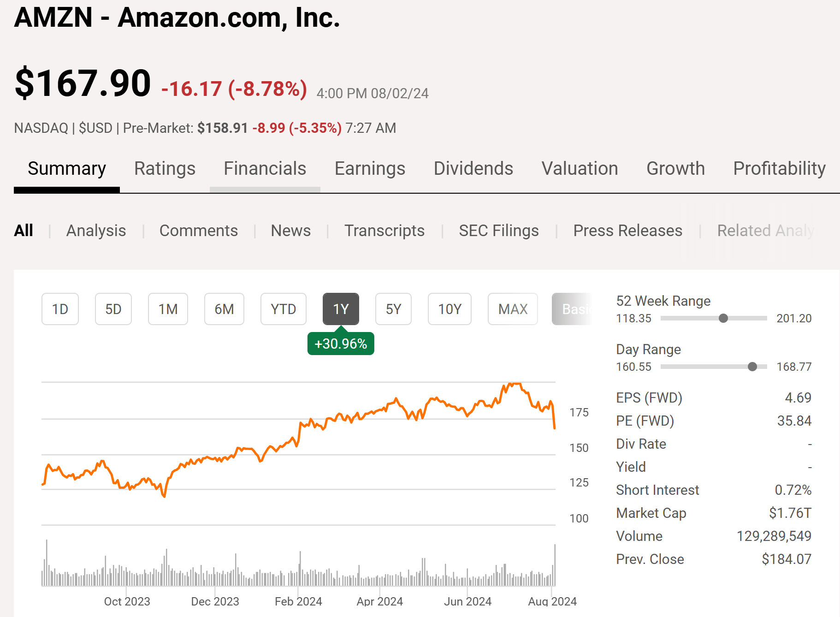Viewport: 840px width, 617px height.
Task: View Press Releases for AMZN
Action: coord(627,231)
